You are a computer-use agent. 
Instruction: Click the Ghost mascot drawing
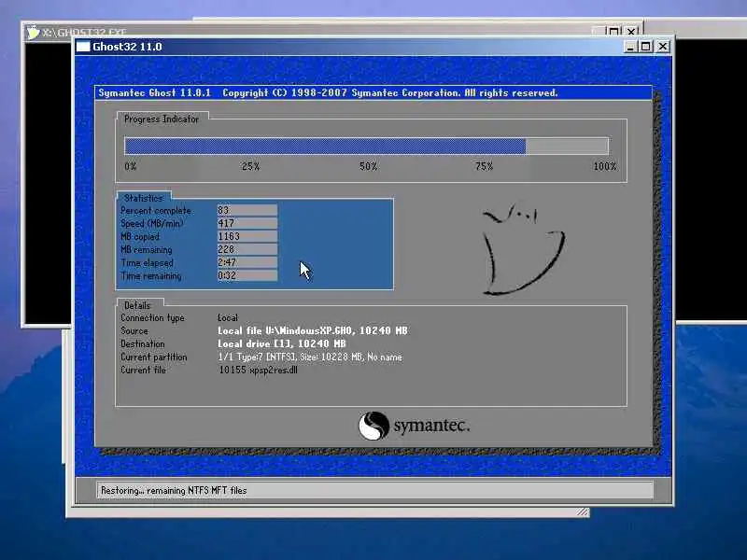point(523,249)
